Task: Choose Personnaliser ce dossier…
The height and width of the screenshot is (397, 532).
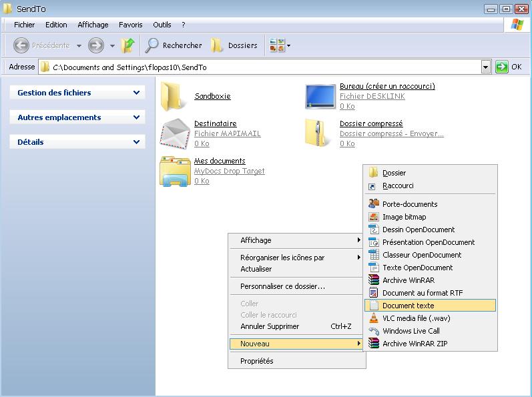Action: point(296,286)
